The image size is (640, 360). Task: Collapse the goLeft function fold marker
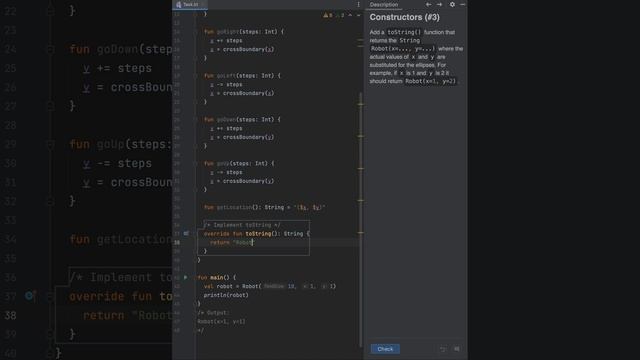tap(196, 76)
